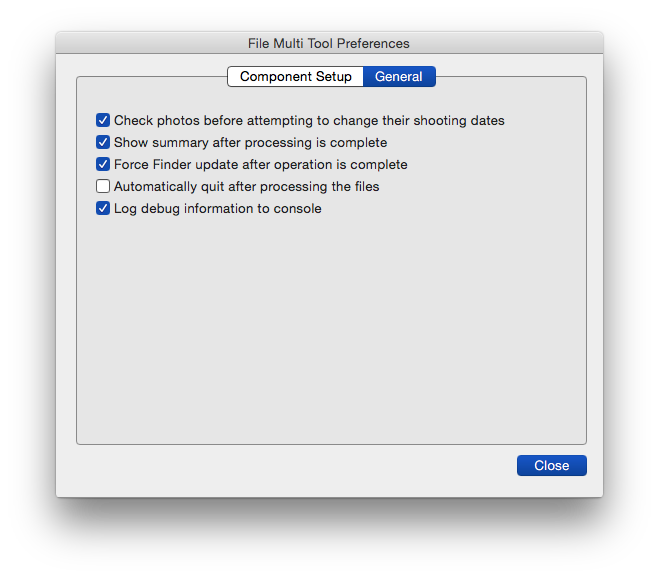Toggle the Force Finder update checkbox
This screenshot has height=578, width=659.
pyautogui.click(x=103, y=164)
